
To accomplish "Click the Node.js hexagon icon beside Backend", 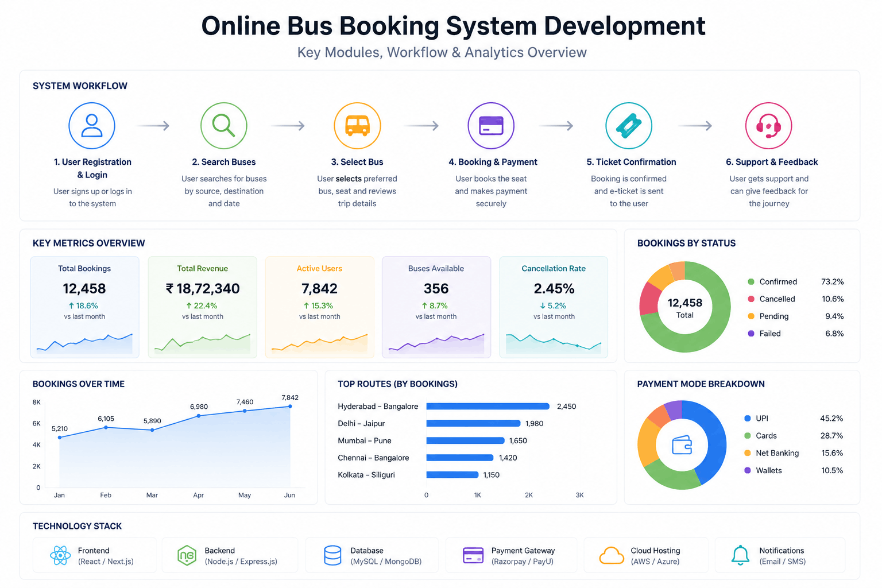I will tap(187, 555).
